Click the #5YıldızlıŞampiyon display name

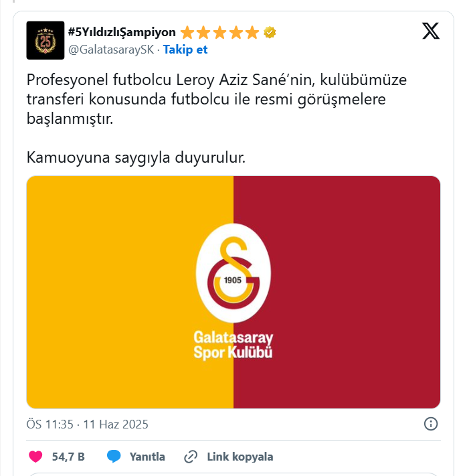(122, 32)
